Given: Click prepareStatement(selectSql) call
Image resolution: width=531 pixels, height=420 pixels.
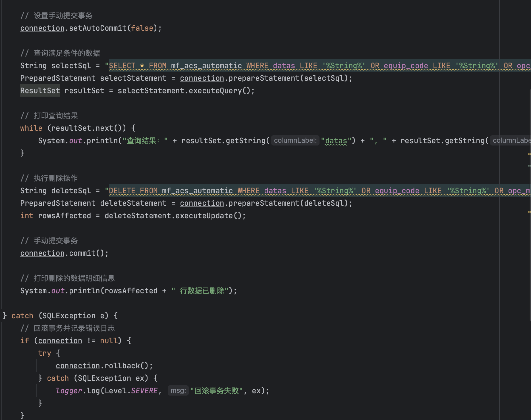Looking at the screenshot, I should tap(288, 78).
